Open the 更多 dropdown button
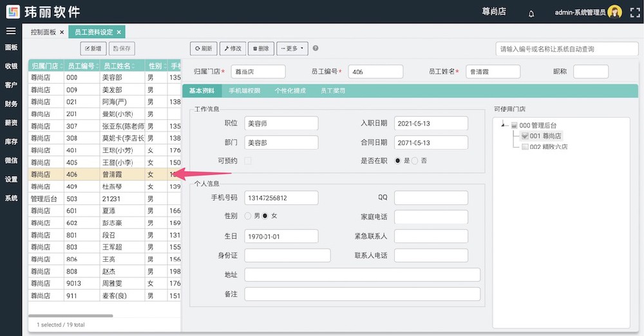 click(x=292, y=48)
